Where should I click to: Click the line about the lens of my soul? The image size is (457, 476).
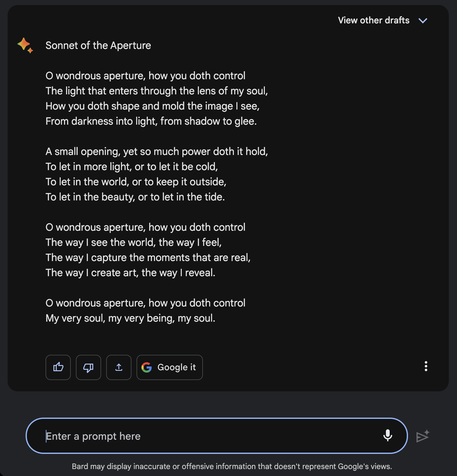pyautogui.click(x=157, y=91)
